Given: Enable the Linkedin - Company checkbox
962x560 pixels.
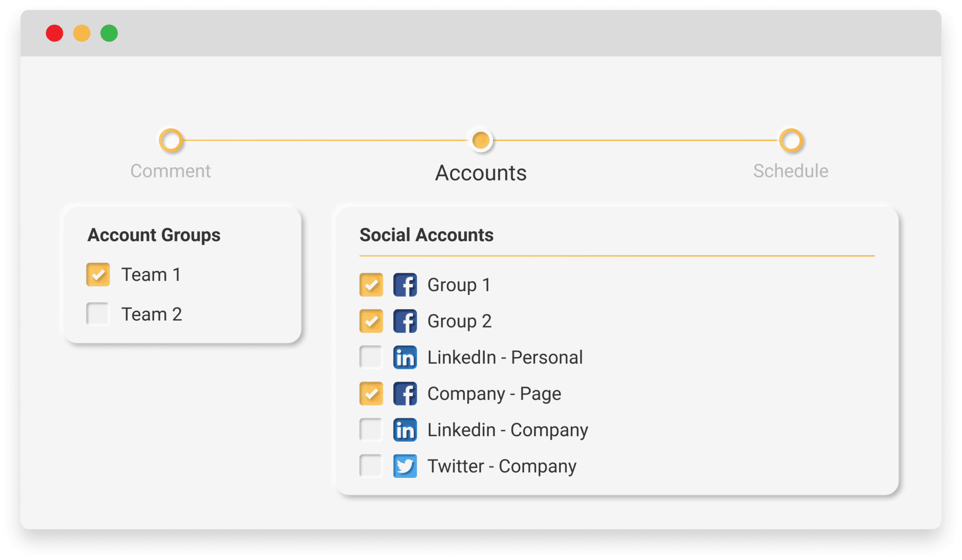Looking at the screenshot, I should [x=371, y=430].
